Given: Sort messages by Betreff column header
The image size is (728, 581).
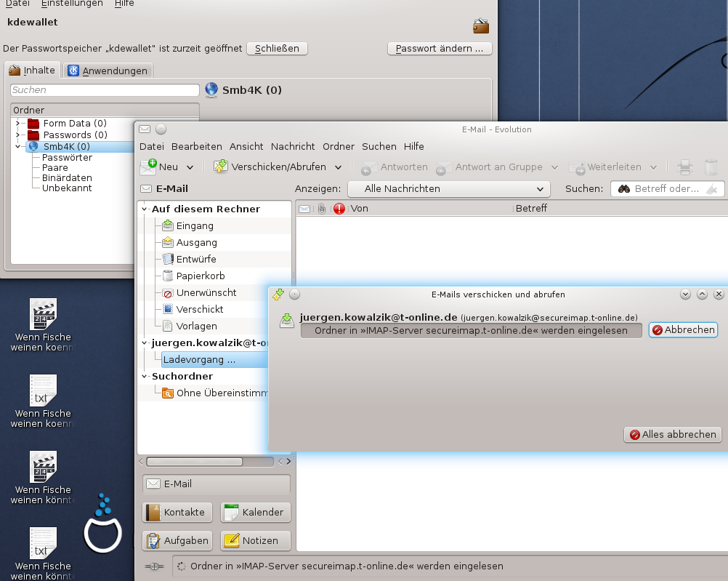Looking at the screenshot, I should tap(531, 209).
